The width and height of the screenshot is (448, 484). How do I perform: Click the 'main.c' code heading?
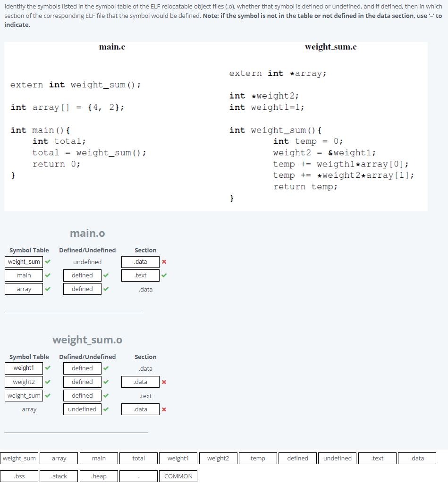click(112, 47)
